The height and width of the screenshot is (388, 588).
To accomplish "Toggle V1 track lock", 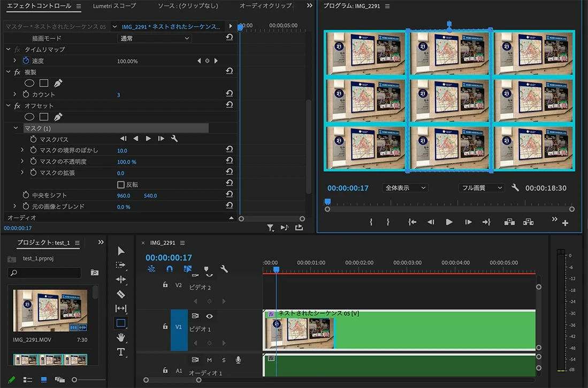I will coord(165,326).
